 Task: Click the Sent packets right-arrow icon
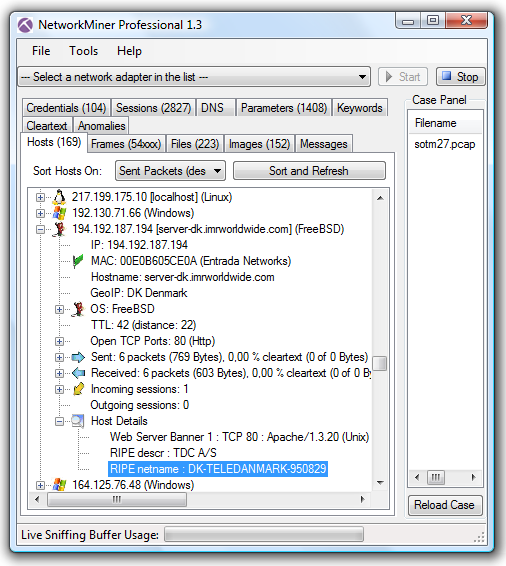78,357
